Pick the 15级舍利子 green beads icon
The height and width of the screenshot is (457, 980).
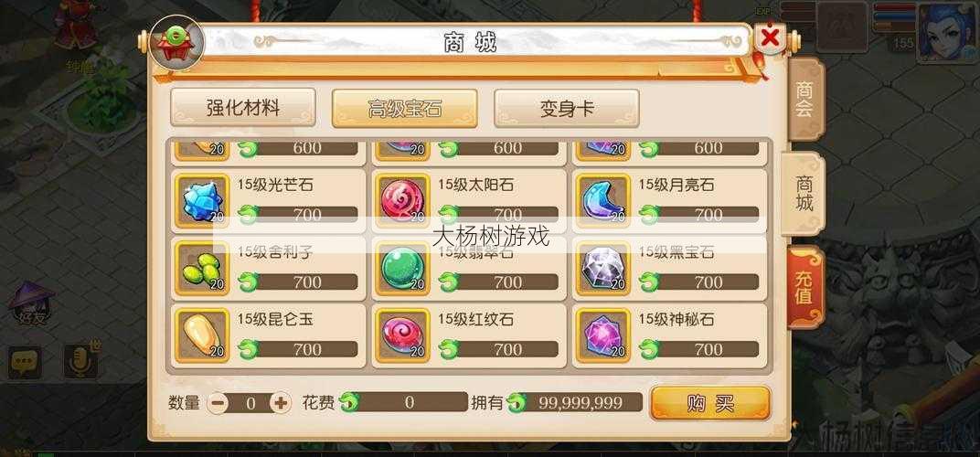[202, 268]
